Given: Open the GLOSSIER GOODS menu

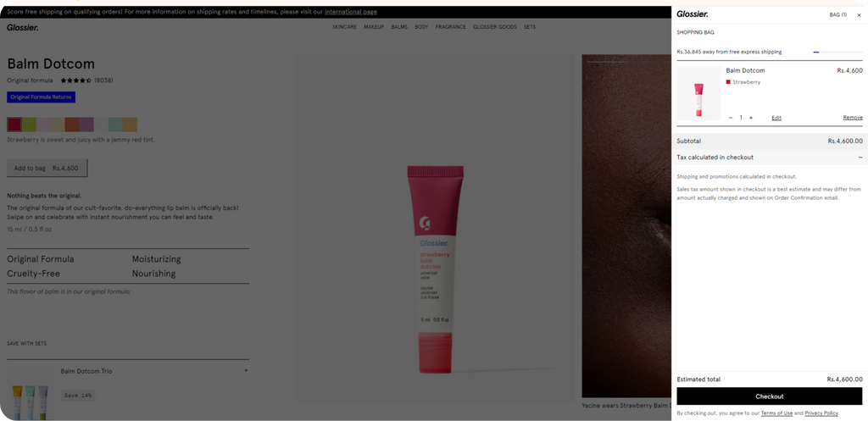Looking at the screenshot, I should [495, 27].
